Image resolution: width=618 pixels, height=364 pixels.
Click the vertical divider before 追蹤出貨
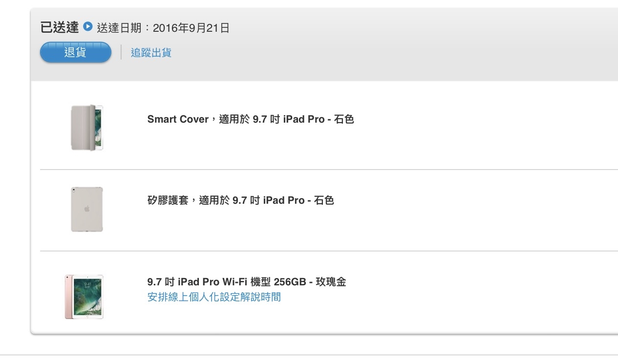click(x=121, y=52)
